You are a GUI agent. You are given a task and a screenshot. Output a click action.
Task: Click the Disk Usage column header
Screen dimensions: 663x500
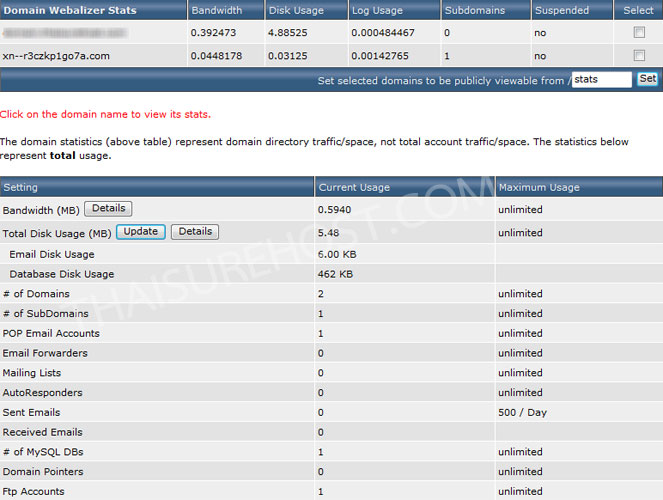[296, 10]
